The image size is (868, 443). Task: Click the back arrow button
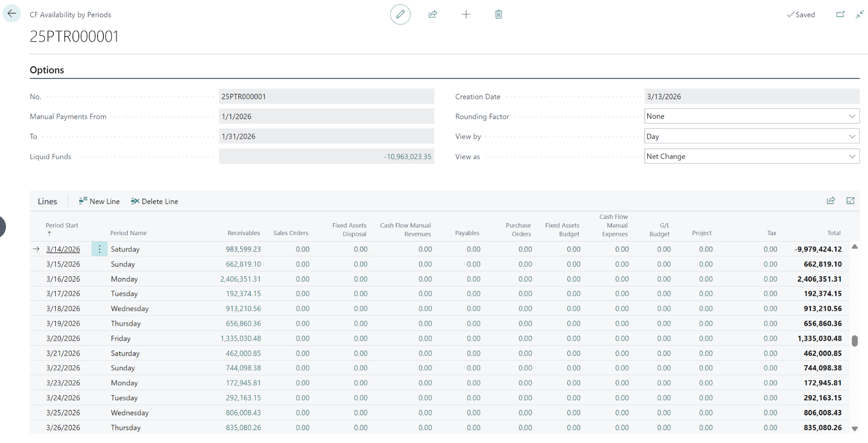[12, 14]
